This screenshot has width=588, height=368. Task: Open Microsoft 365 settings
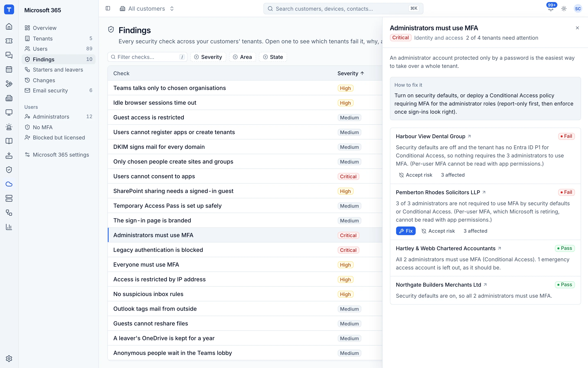point(59,155)
